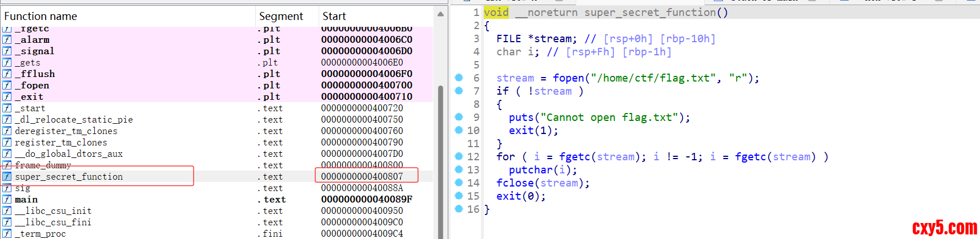Image resolution: width=980 pixels, height=239 pixels.
Task: Click the function icon next to register_tm_clones
Action: pyautogui.click(x=7, y=143)
